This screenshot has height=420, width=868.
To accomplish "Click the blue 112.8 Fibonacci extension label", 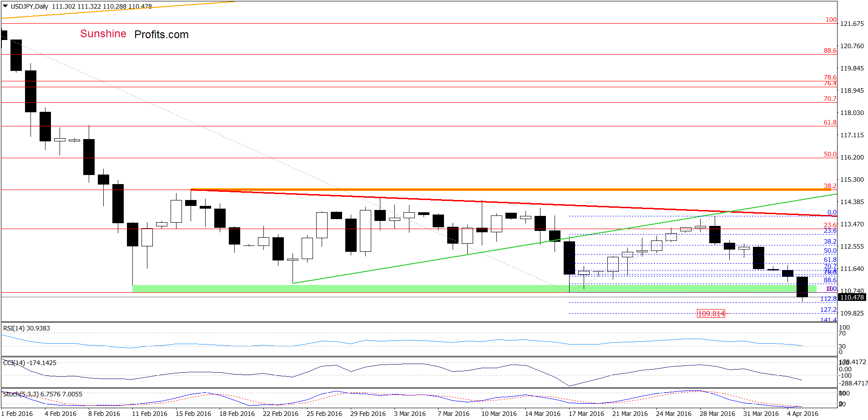I will point(828,299).
